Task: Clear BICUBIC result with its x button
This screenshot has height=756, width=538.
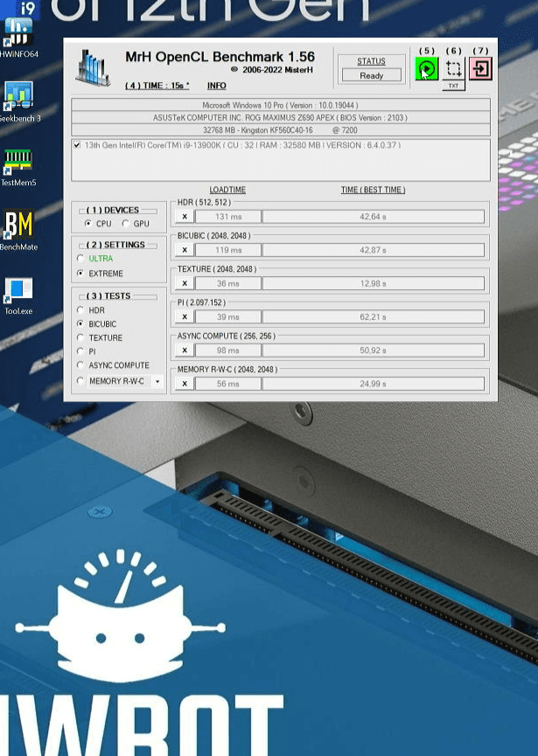Action: click(x=185, y=250)
